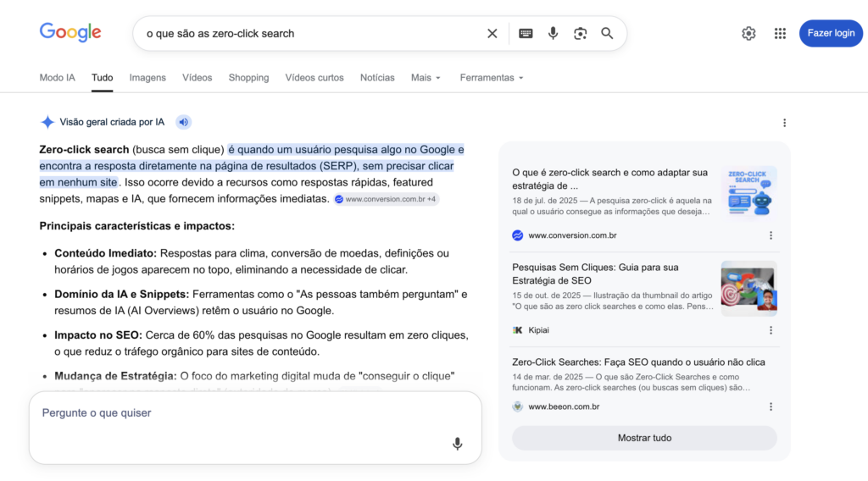Open the www.beeon.com.br site link

pos(564,406)
